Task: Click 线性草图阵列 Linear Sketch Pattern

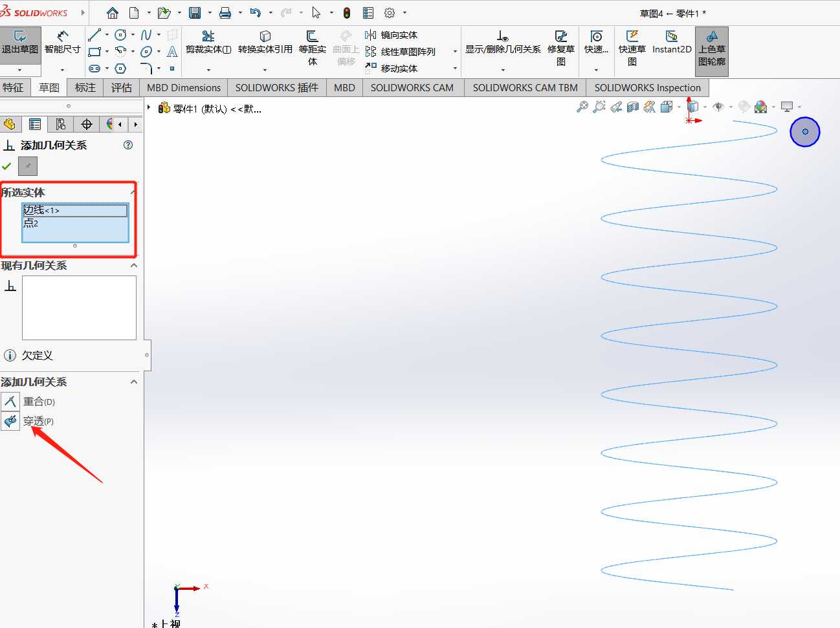Action: click(x=401, y=52)
